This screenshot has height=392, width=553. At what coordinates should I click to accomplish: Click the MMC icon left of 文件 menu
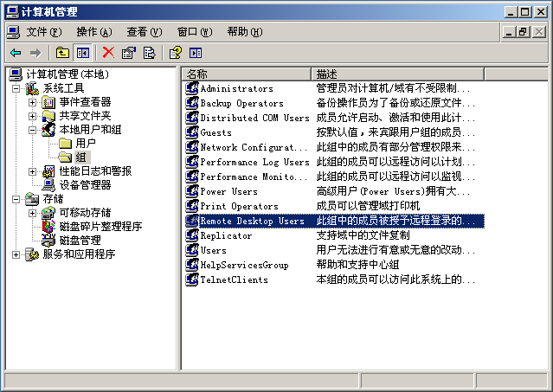click(13, 32)
